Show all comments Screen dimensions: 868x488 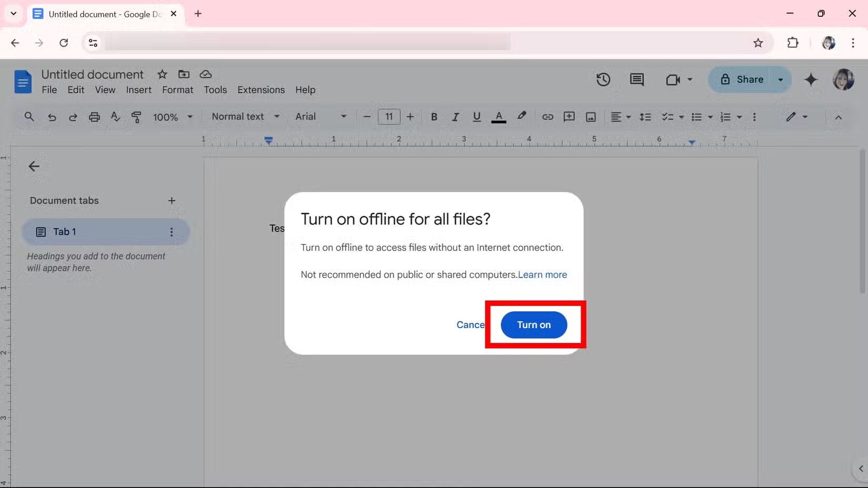[x=636, y=79]
